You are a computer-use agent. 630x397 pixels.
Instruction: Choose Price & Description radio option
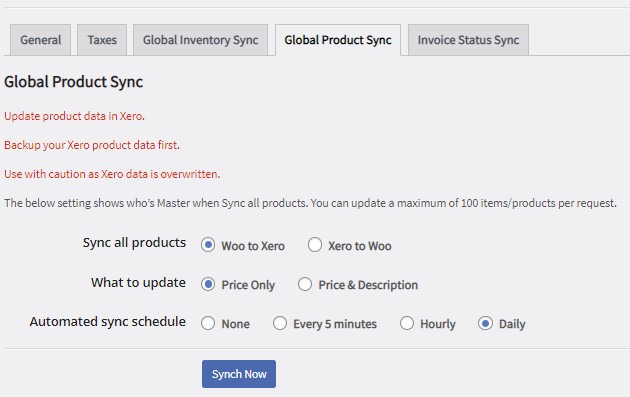305,284
